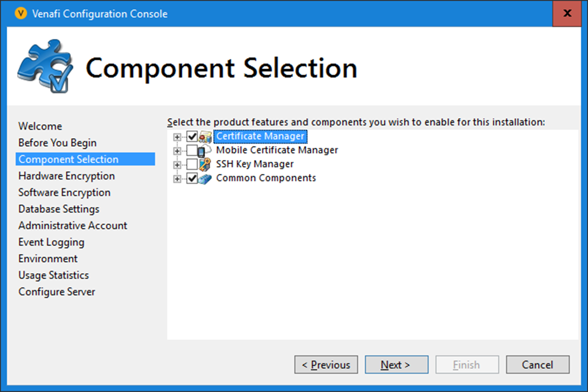Screen dimensions: 588x392
Task: Uncheck the Common Components checkbox
Action: click(192, 178)
